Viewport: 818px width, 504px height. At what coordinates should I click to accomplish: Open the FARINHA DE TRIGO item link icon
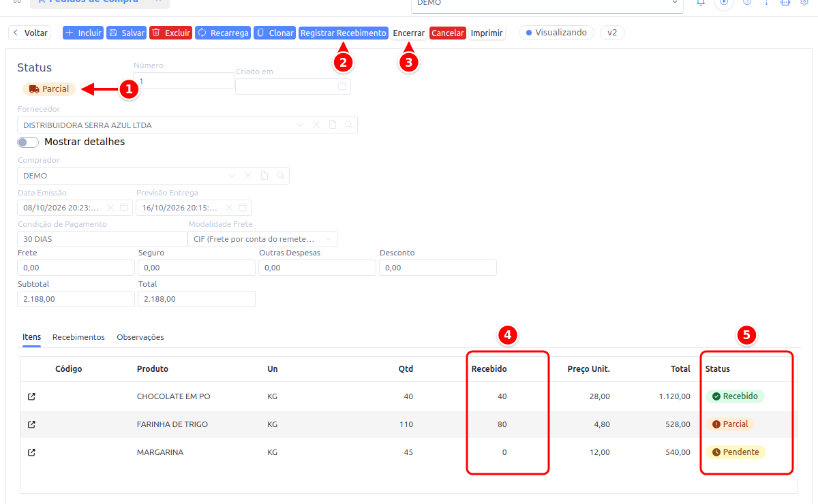coord(31,424)
